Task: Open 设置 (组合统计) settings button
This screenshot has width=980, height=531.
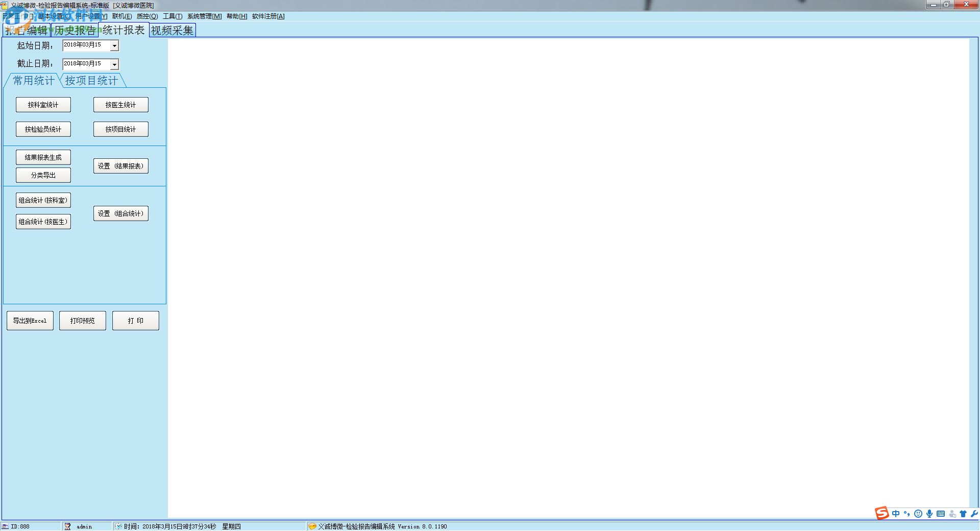Action: click(121, 213)
